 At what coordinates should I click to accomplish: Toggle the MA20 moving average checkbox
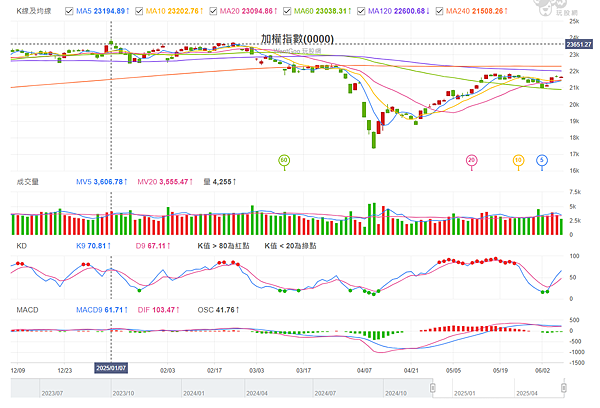tap(213, 11)
